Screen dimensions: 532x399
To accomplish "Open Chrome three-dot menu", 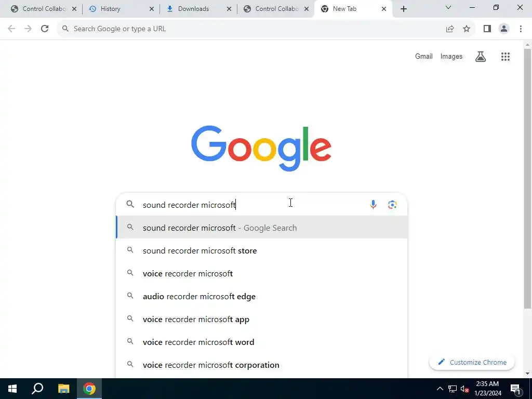I will (521, 29).
